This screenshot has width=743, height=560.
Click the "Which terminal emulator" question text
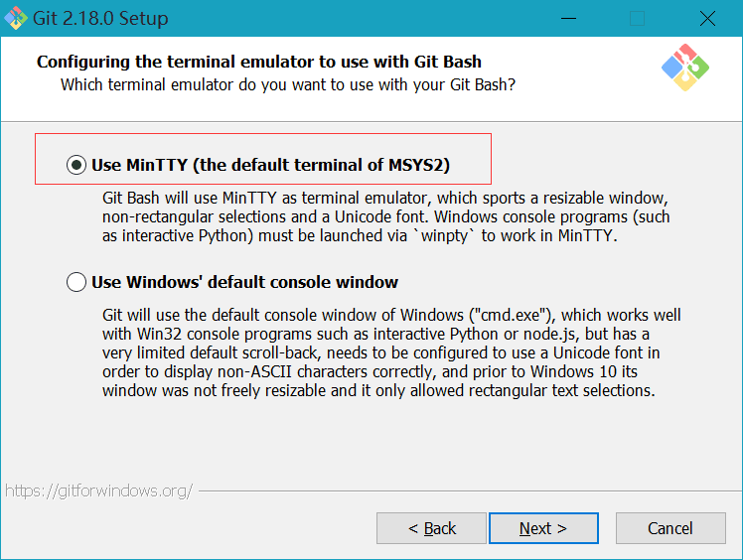(x=288, y=84)
